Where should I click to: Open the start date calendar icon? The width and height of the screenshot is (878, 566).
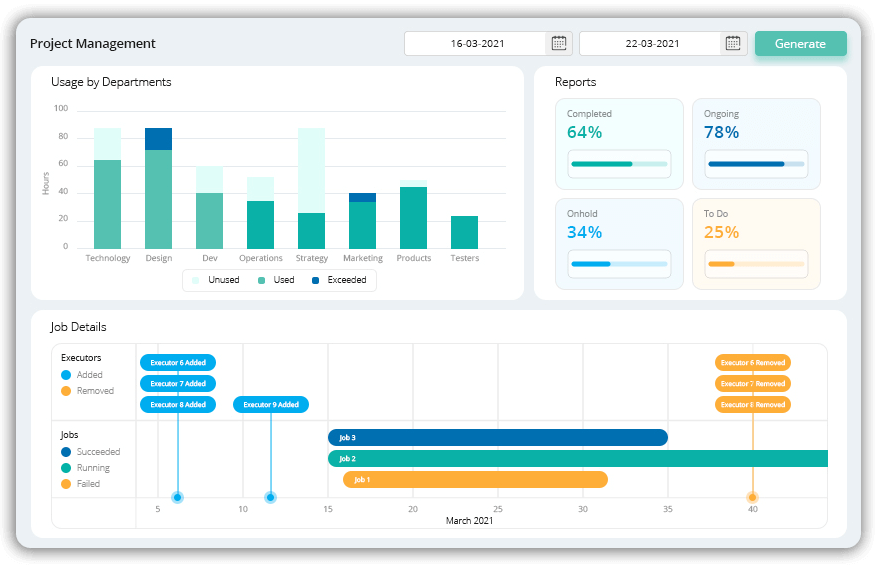(x=559, y=43)
